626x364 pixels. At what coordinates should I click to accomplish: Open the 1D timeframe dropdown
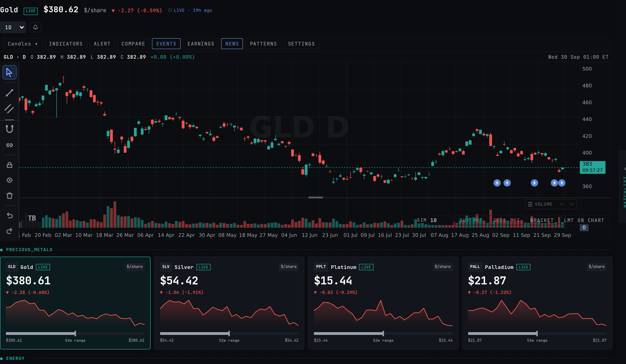click(x=13, y=27)
